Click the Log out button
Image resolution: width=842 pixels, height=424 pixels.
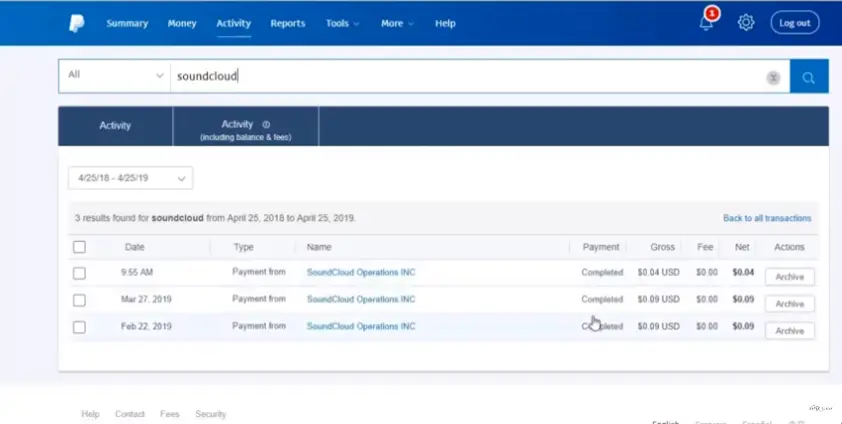(795, 23)
